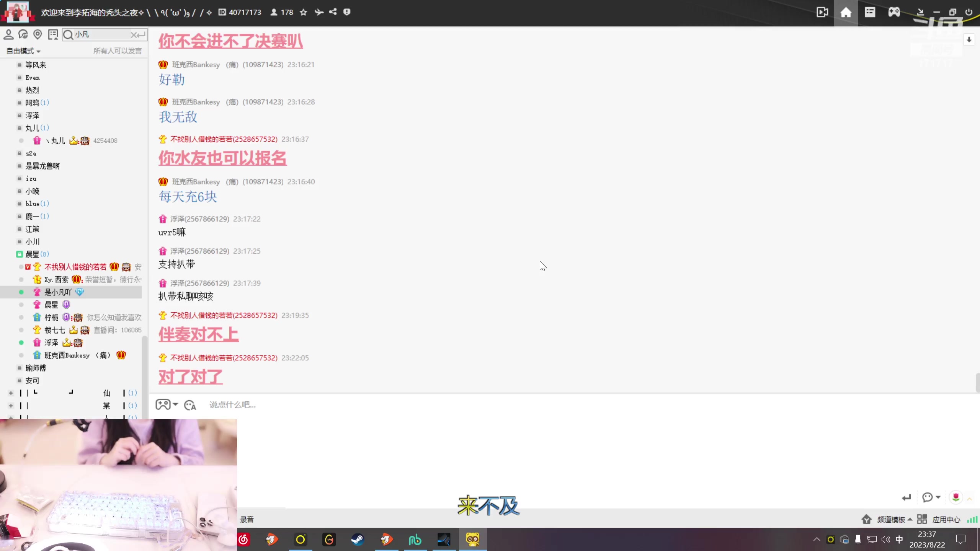This screenshot has width=980, height=551.
Task: Open the contacts panel icon in left sidebar
Action: 9,34
